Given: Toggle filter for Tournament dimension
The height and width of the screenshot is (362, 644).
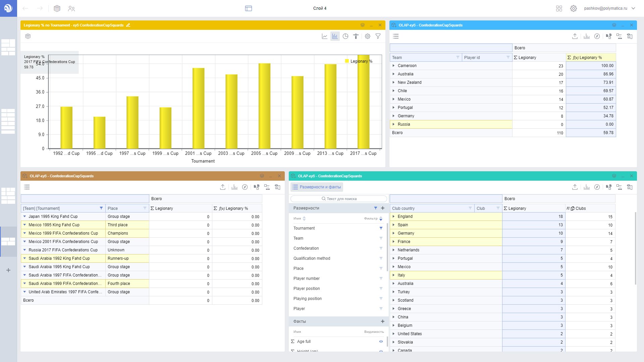Looking at the screenshot, I should 381,228.
